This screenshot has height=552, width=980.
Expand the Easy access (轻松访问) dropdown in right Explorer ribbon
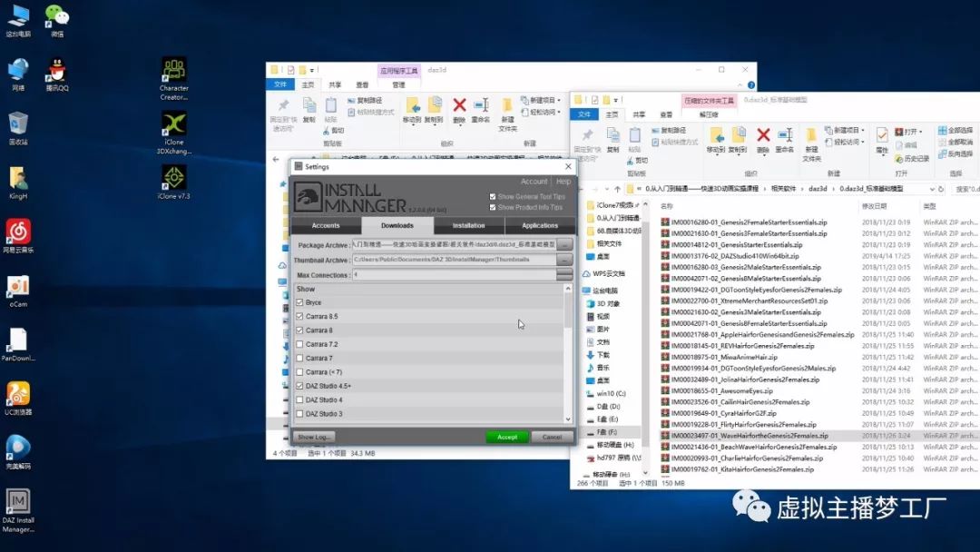(x=845, y=142)
